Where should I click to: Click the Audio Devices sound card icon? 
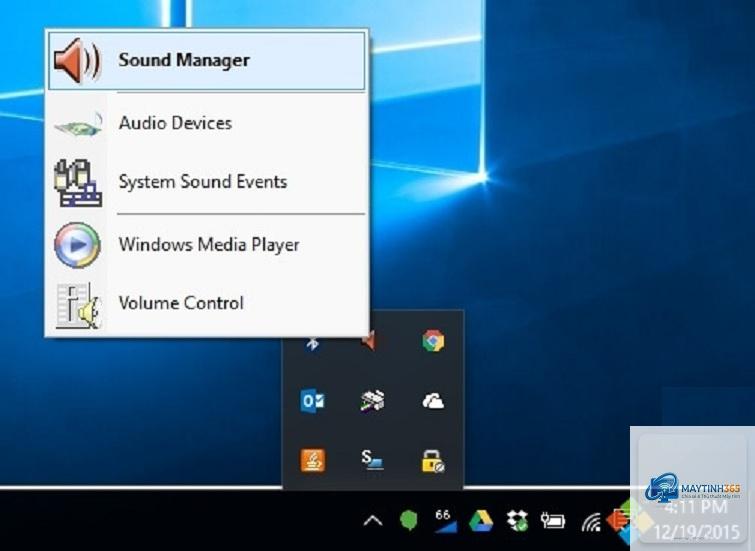[79, 125]
